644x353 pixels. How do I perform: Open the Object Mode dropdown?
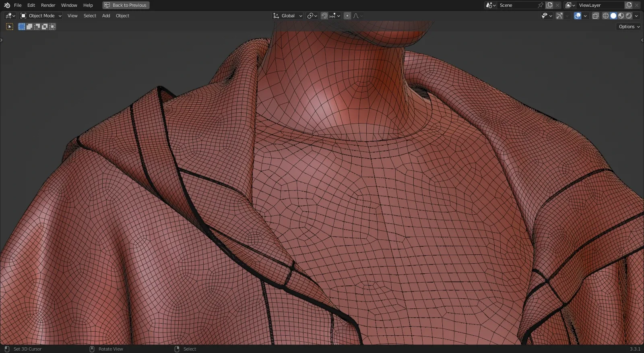coord(41,16)
